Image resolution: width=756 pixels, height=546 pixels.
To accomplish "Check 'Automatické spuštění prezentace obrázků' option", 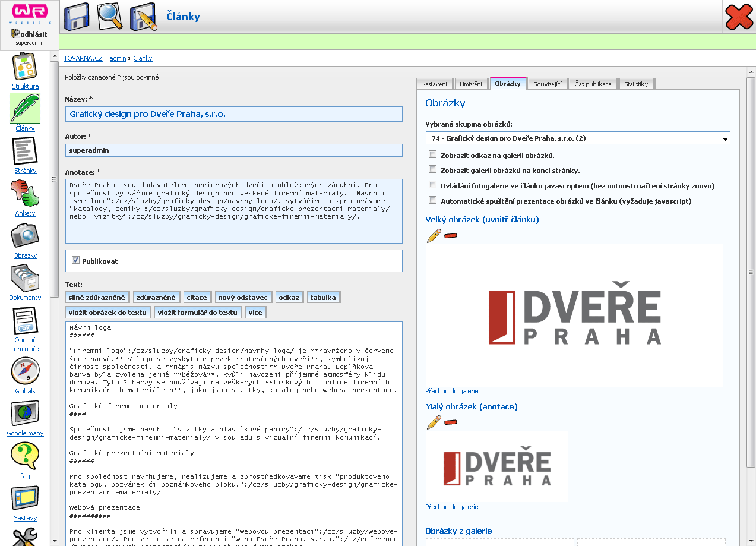I will 432,201.
